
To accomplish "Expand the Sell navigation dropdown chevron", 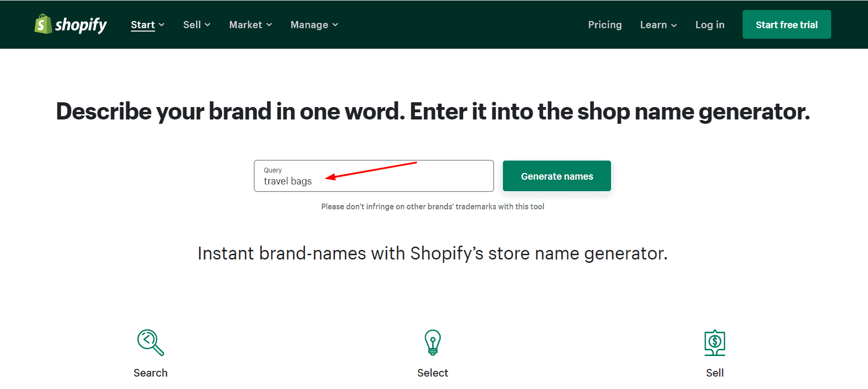I will 208,25.
